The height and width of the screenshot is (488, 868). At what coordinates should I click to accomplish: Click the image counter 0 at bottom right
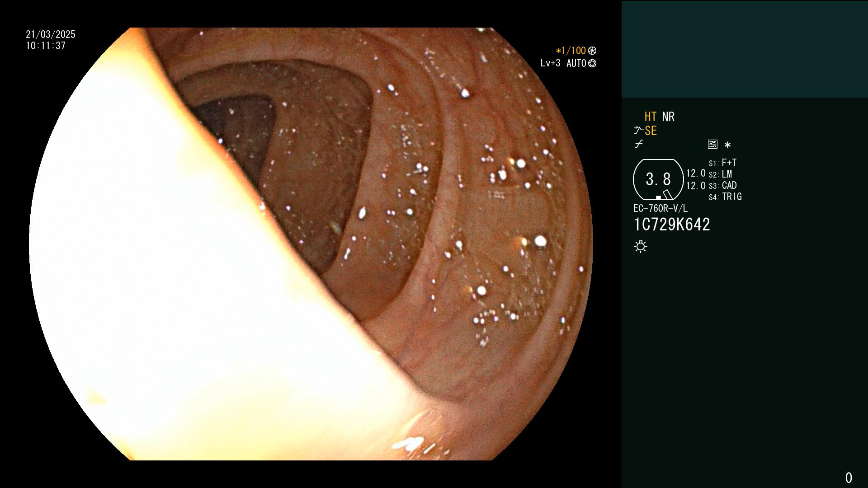[849, 478]
